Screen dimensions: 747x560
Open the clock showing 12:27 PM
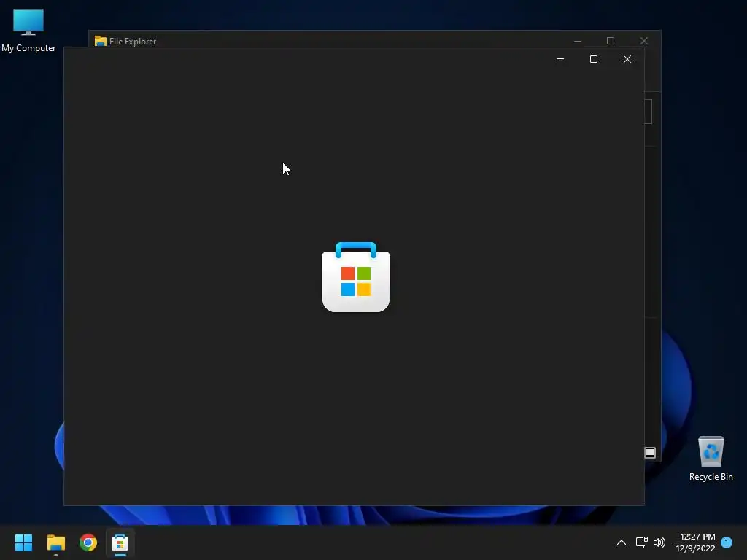pos(695,542)
